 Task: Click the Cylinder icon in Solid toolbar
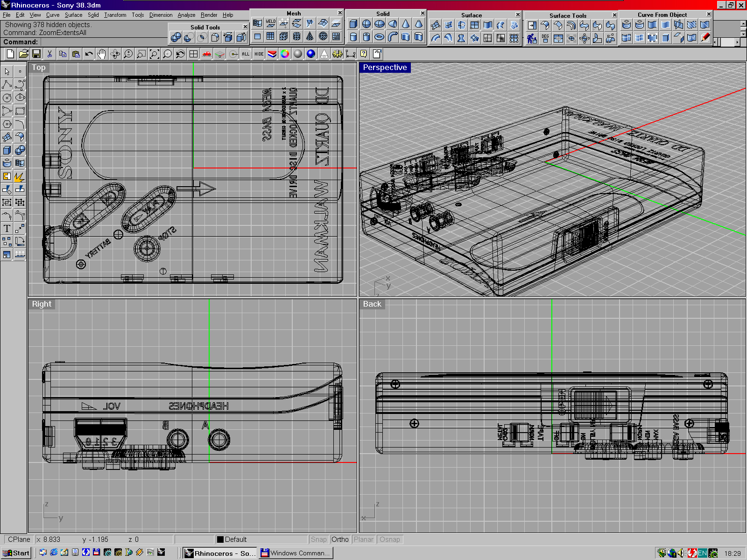click(353, 37)
